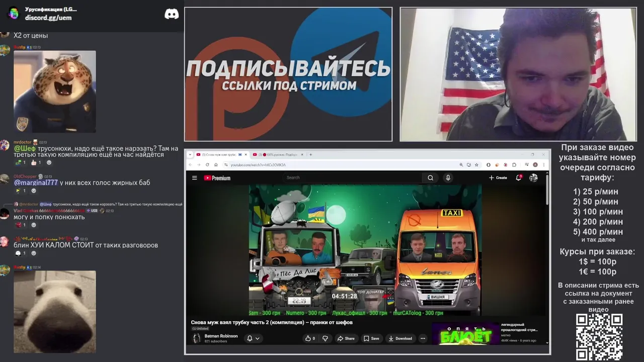Click 'легендарный прошлогодний стри…' recommended title
Screen dimensions: 644x362
pos(519,327)
